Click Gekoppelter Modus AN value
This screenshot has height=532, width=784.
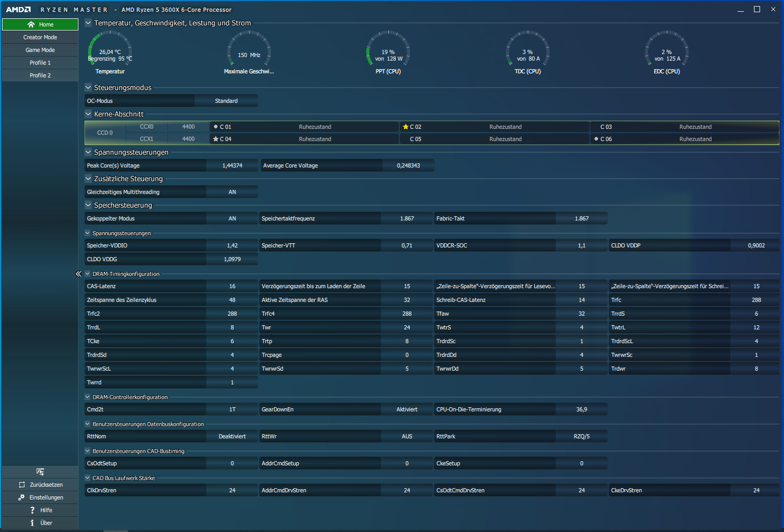[232, 218]
